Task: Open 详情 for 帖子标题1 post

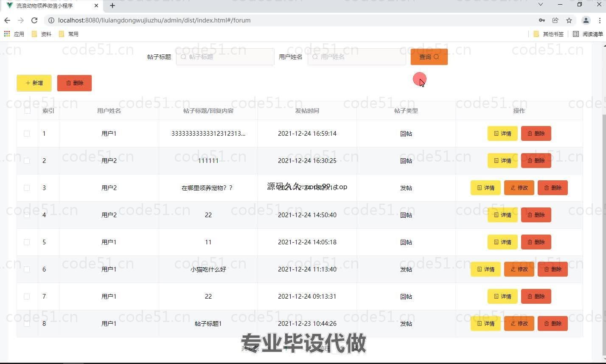Action: (485, 324)
